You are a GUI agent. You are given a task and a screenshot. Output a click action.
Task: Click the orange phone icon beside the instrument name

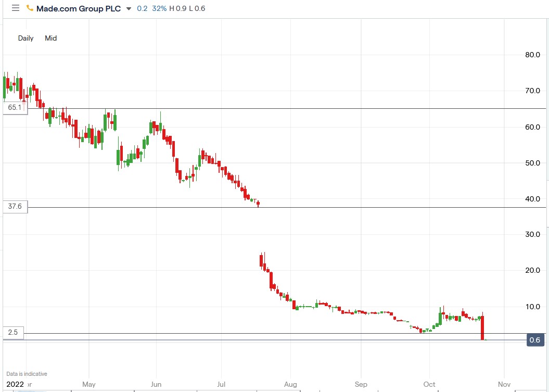pyautogui.click(x=29, y=8)
